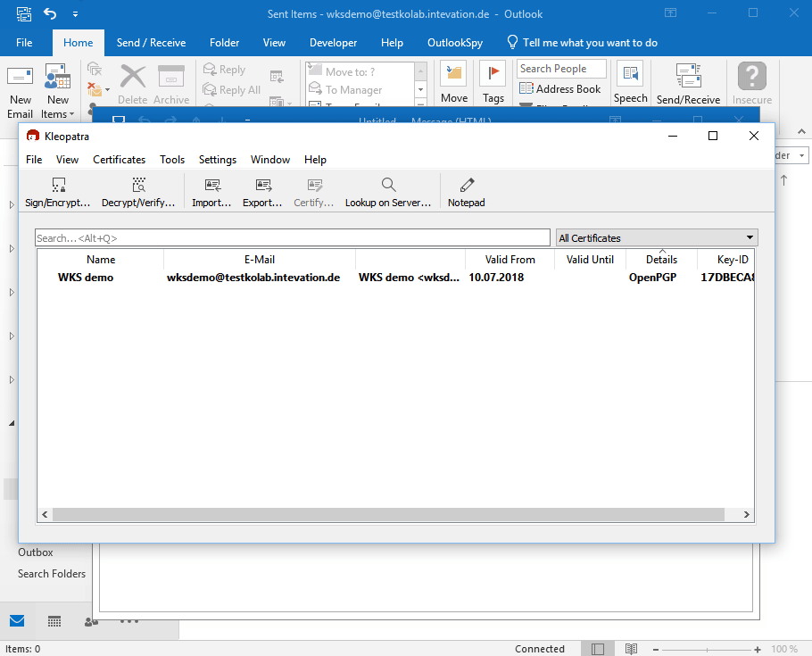Click the Export certificate icon
This screenshot has height=656, width=812.
coord(262,192)
